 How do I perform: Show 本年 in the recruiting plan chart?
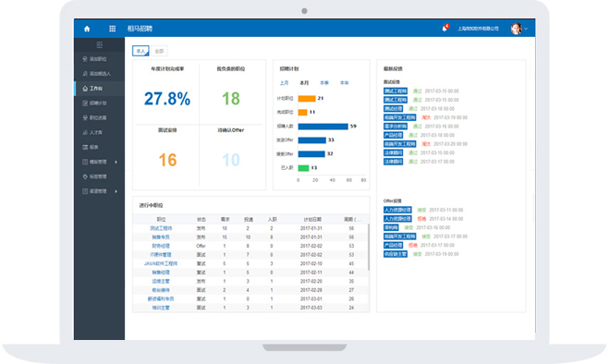pos(345,83)
